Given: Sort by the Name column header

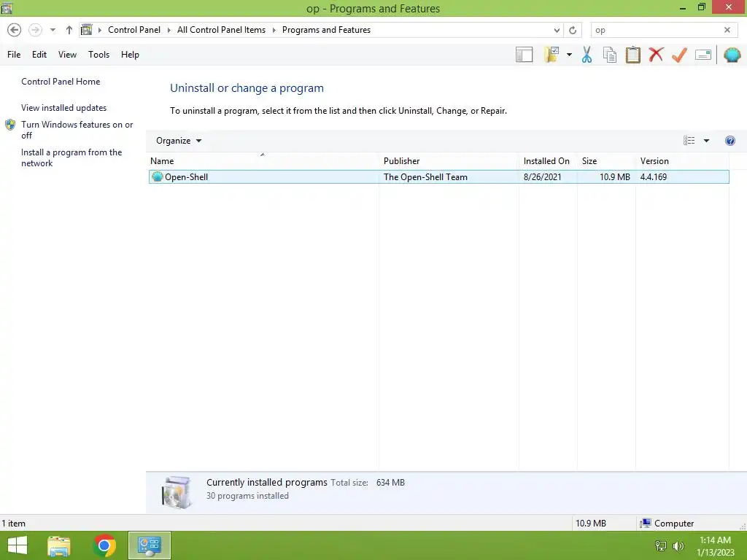Looking at the screenshot, I should tap(262, 161).
